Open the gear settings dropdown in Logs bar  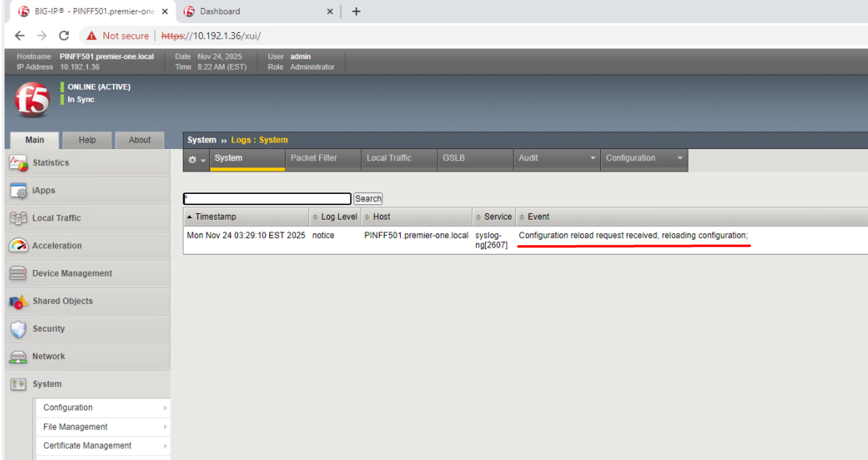coord(196,159)
